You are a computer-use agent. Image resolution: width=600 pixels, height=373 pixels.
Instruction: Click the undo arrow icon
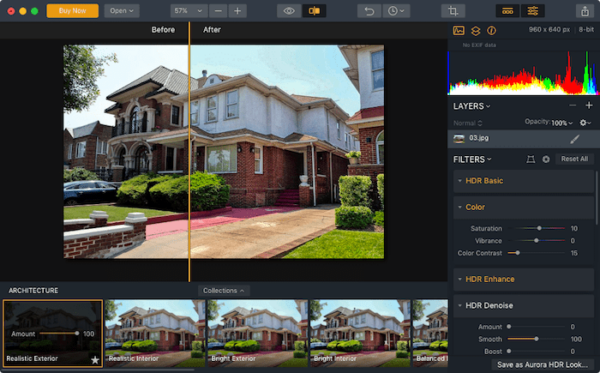point(369,11)
